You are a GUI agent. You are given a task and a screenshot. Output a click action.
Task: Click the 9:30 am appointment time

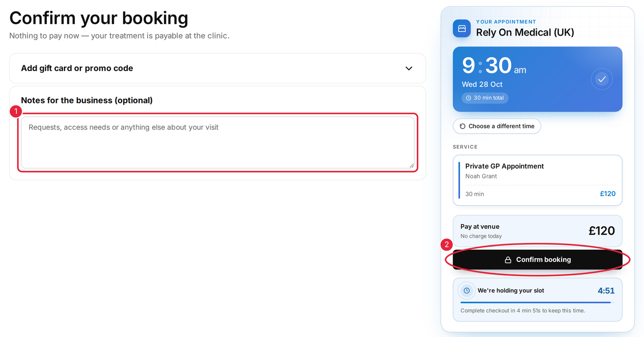pyautogui.click(x=494, y=66)
